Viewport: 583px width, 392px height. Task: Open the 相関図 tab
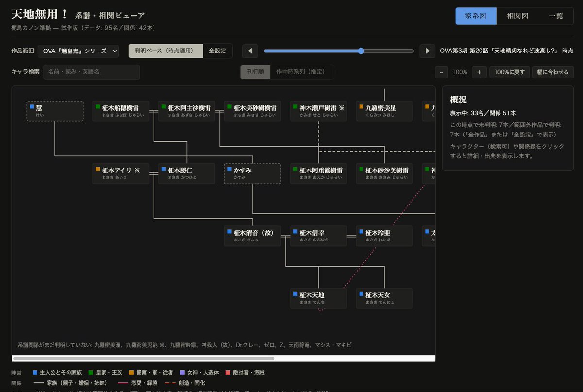click(x=517, y=16)
